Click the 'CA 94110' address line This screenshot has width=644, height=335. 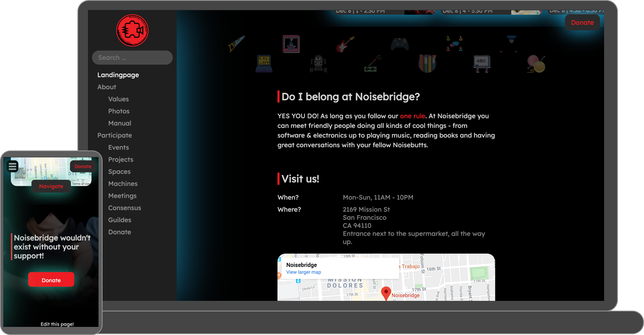point(357,226)
